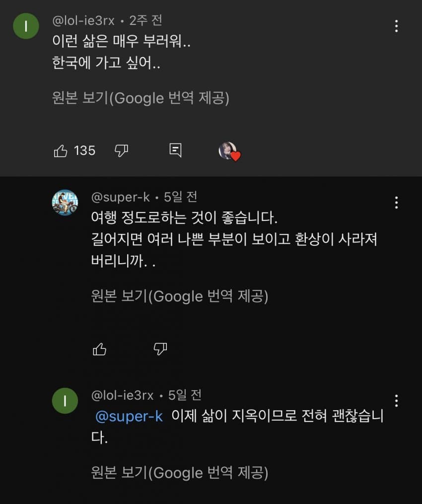Click the 135 like count

pos(84,150)
